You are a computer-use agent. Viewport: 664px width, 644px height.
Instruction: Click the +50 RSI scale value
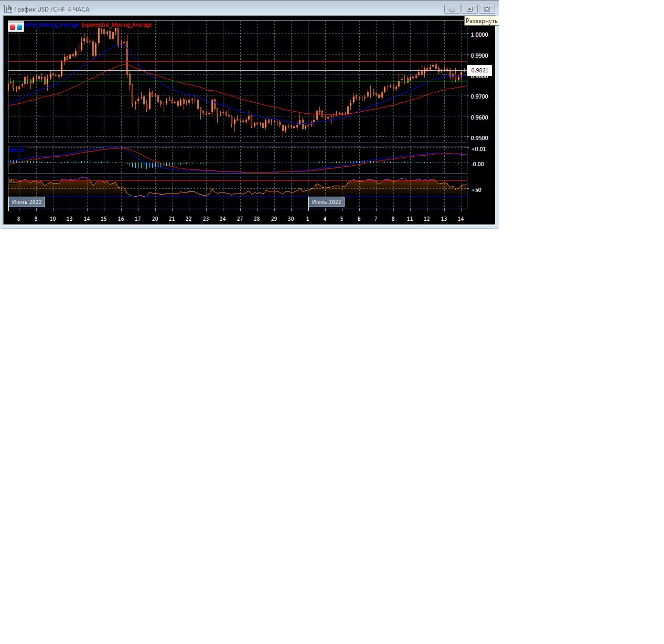point(476,190)
